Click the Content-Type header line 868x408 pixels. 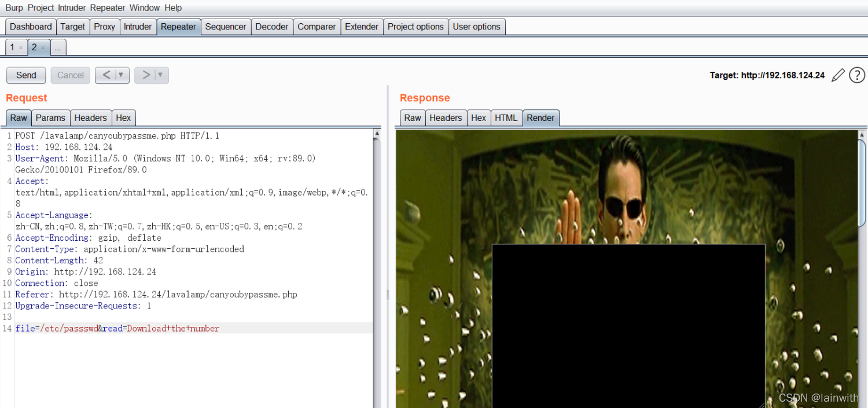130,249
